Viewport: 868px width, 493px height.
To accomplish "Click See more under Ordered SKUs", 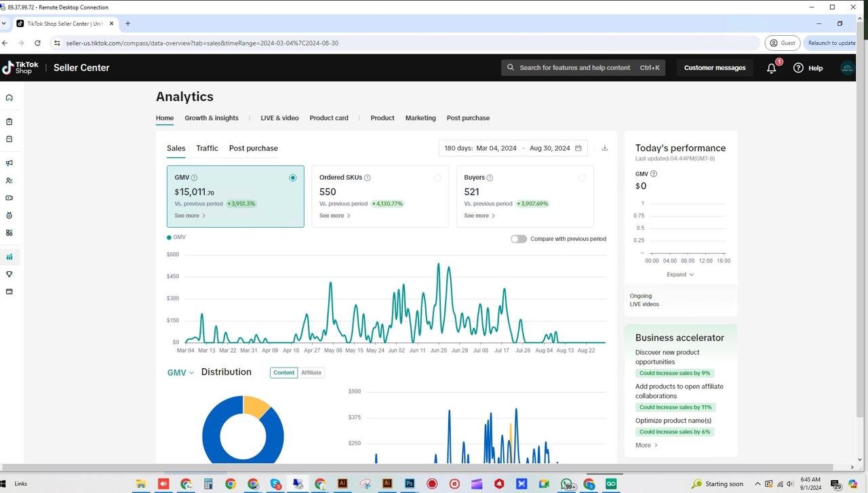I will (x=335, y=216).
